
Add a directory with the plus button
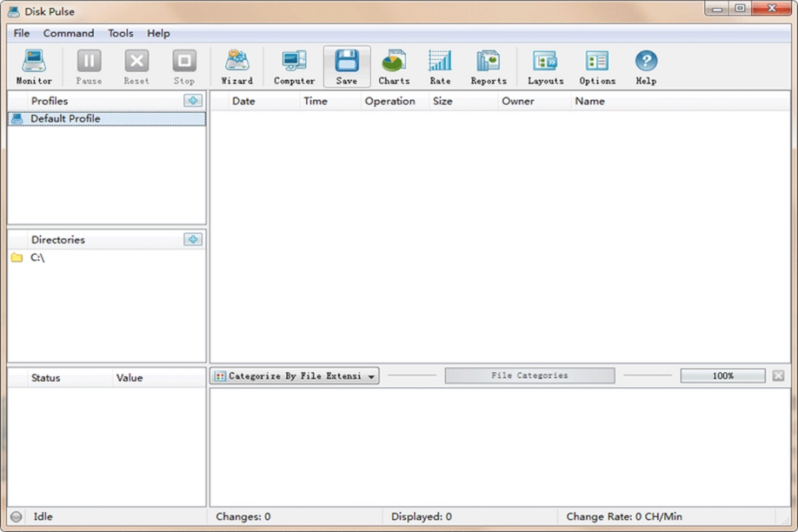click(x=193, y=239)
